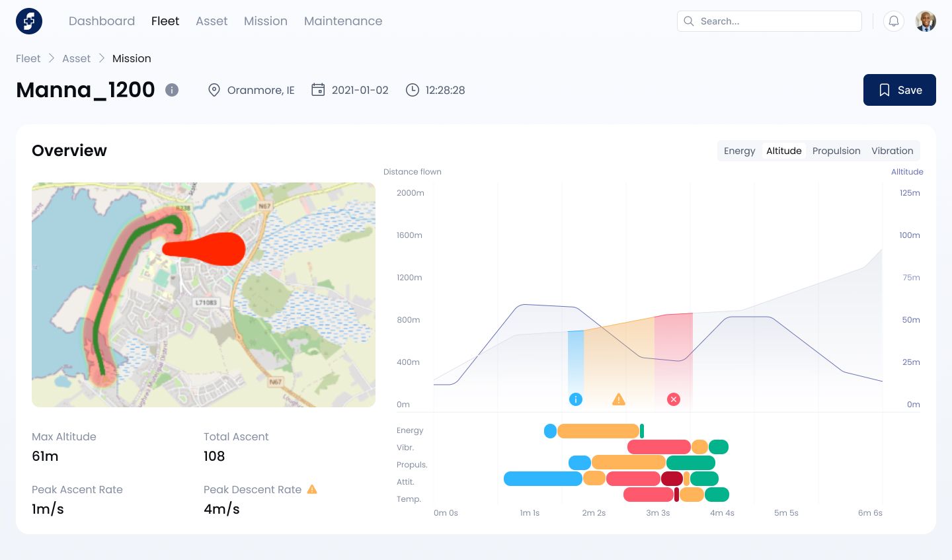This screenshot has height=560, width=952.
Task: Open the Maintenance menu item
Action: [343, 20]
